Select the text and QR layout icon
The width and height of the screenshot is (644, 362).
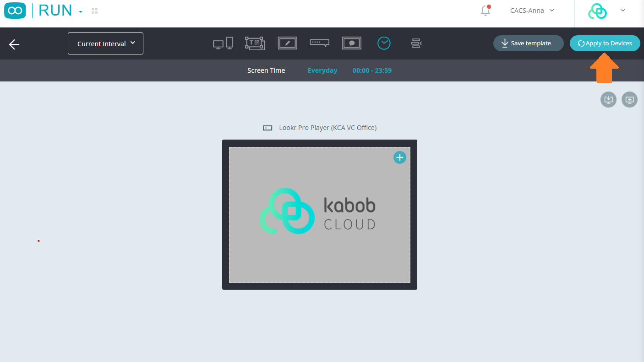click(255, 43)
